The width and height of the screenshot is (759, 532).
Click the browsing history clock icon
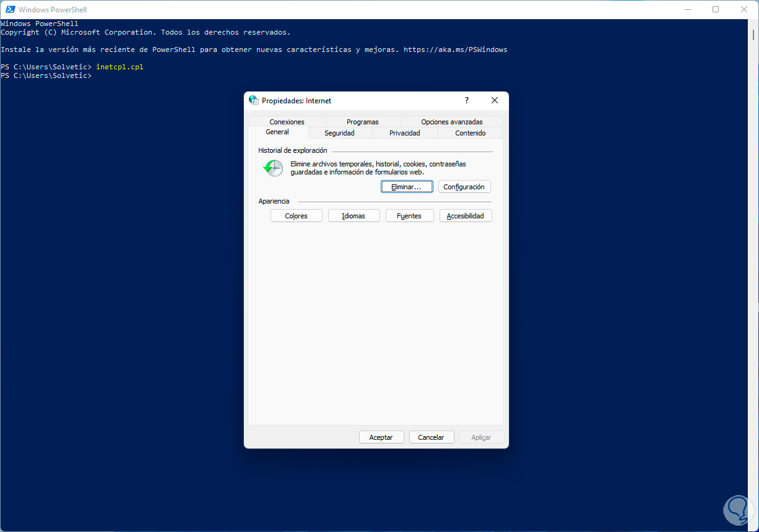(273, 168)
